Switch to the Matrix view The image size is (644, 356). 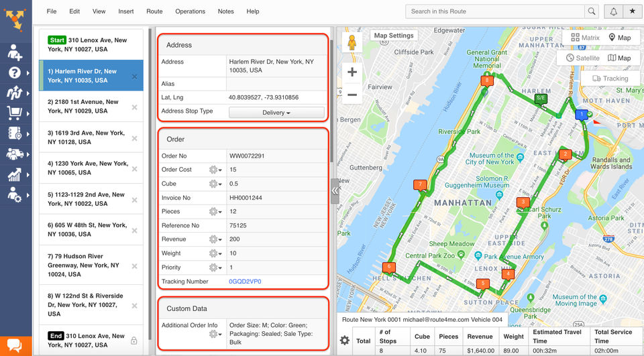[x=585, y=38]
